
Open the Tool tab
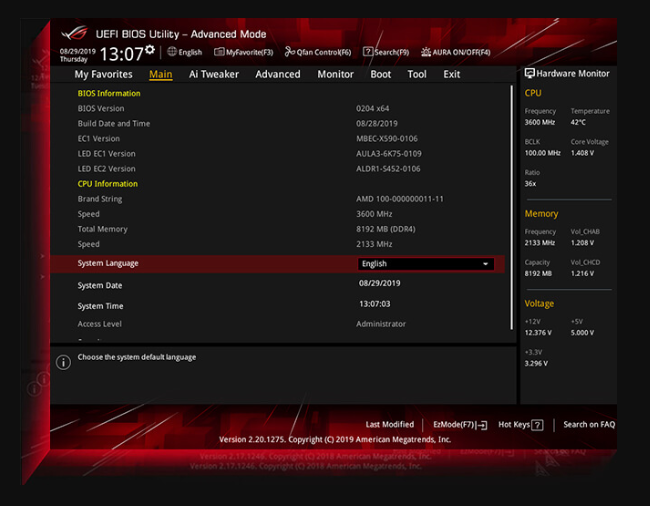pyautogui.click(x=417, y=74)
